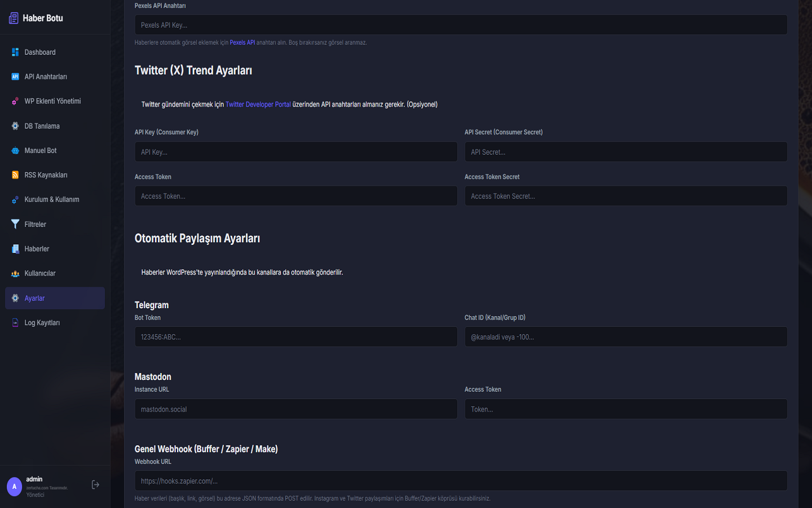Image resolution: width=812 pixels, height=508 pixels.
Task: Open the DB Tanılama page
Action: tap(42, 126)
